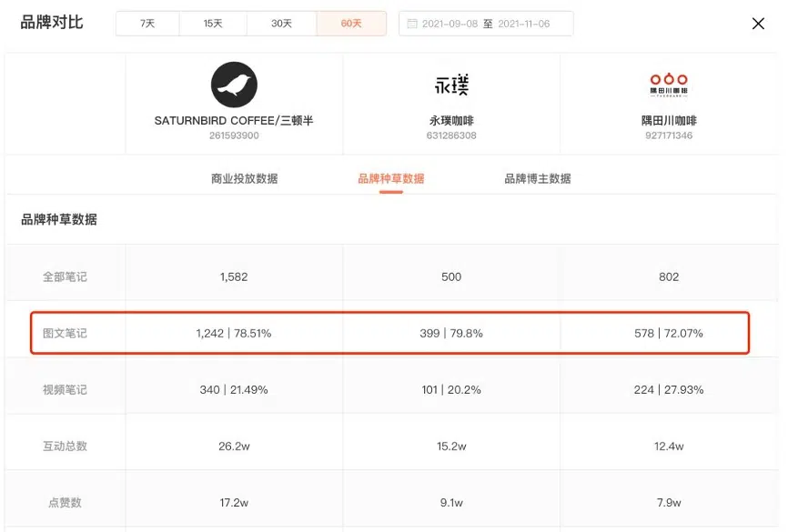Click brand ID 261593900
The height and width of the screenshot is (532, 788).
234,136
